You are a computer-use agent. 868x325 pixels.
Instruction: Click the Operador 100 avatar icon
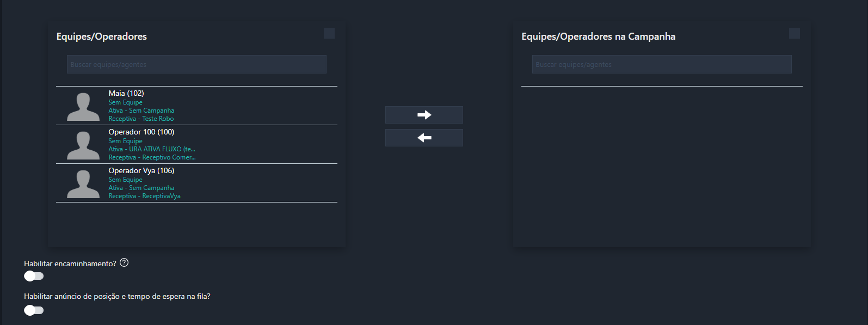[83, 145]
